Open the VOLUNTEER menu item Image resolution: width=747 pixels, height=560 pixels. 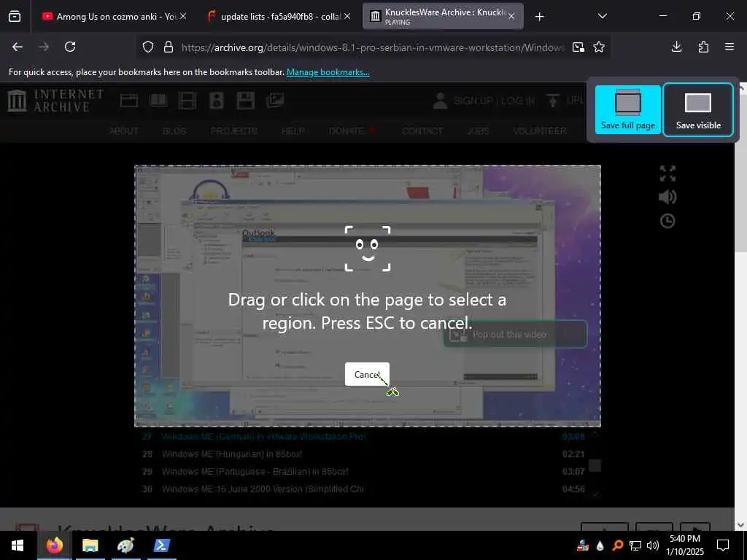coord(539,131)
